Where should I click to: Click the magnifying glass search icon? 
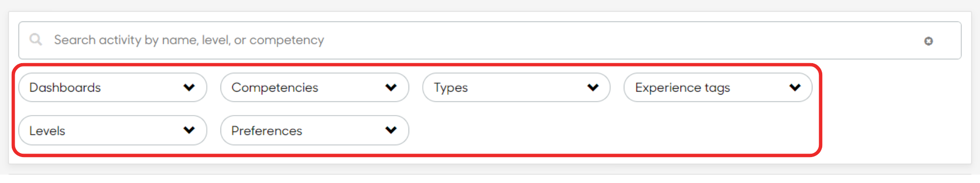[x=36, y=39]
